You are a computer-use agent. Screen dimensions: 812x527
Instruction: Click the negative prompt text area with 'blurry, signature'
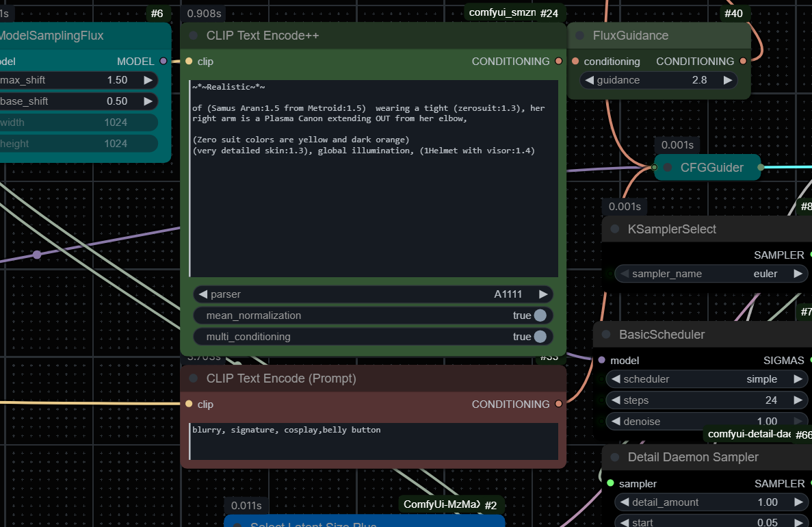tap(374, 441)
